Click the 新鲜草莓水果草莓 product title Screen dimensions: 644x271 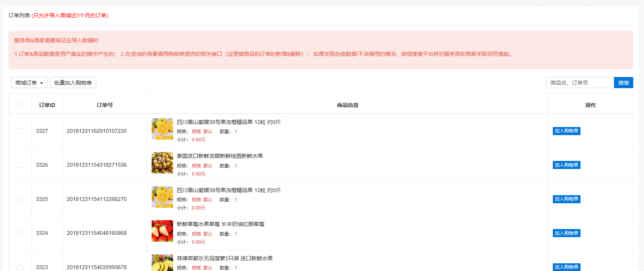point(220,224)
